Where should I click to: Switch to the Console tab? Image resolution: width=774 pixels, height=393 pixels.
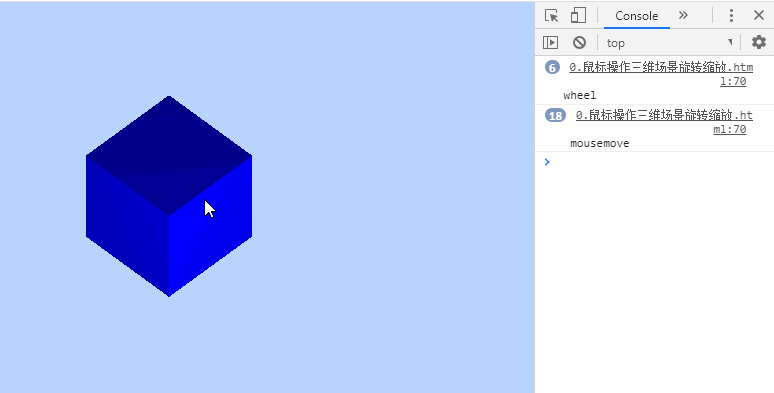point(636,16)
